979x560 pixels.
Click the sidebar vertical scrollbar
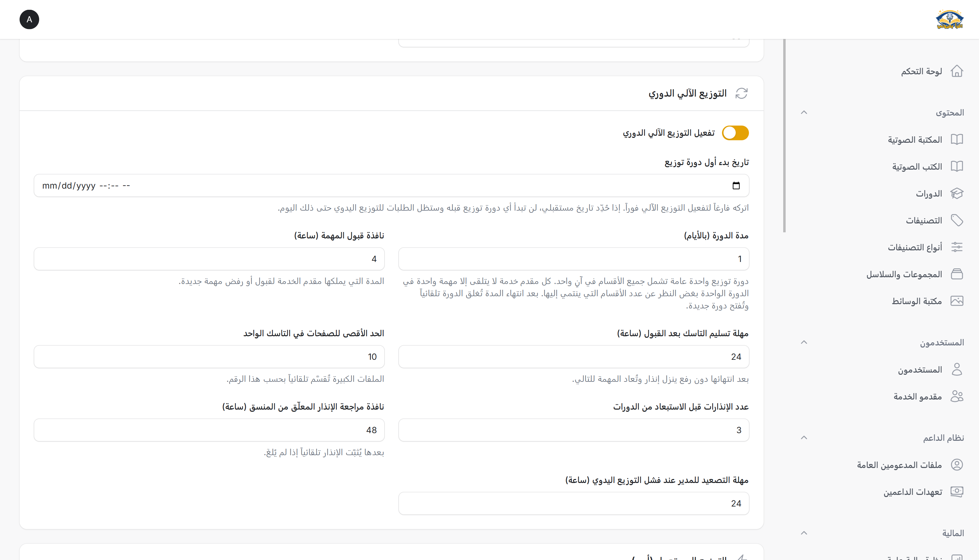[784, 135]
